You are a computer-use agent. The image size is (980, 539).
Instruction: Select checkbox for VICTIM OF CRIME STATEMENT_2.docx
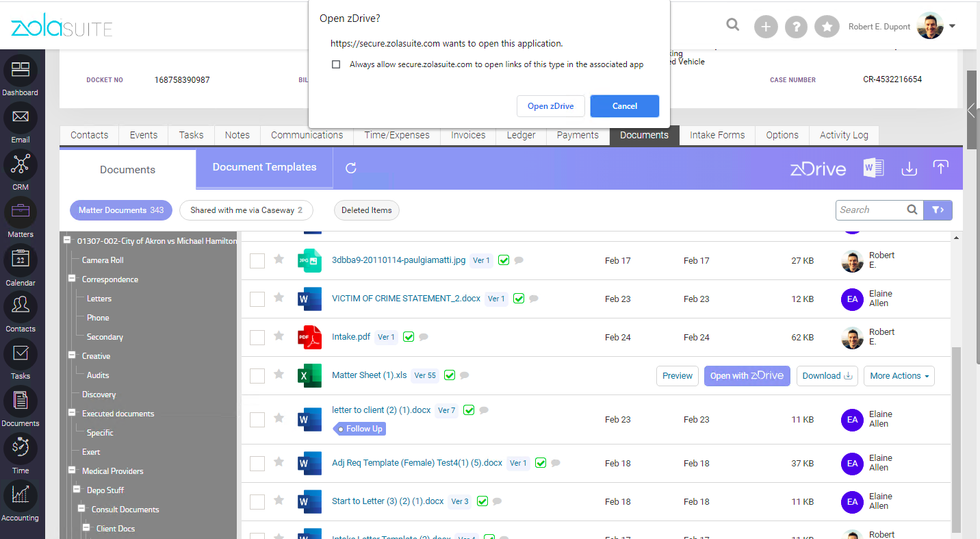257,299
